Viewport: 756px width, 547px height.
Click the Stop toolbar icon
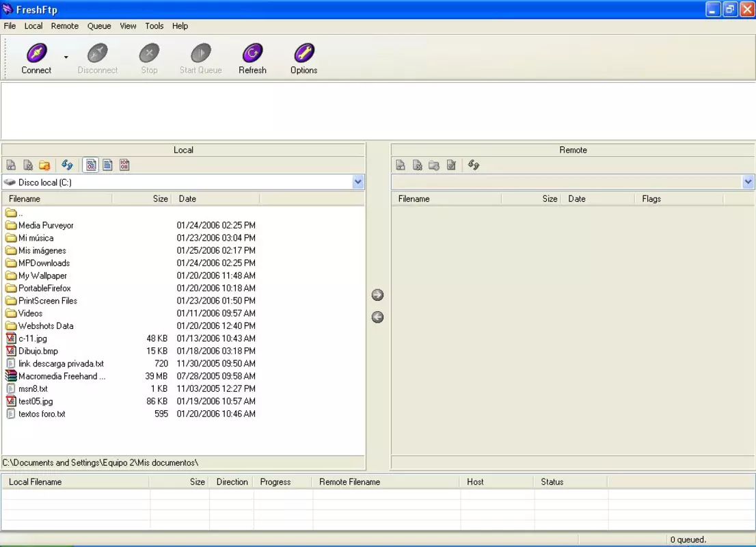pyautogui.click(x=149, y=58)
